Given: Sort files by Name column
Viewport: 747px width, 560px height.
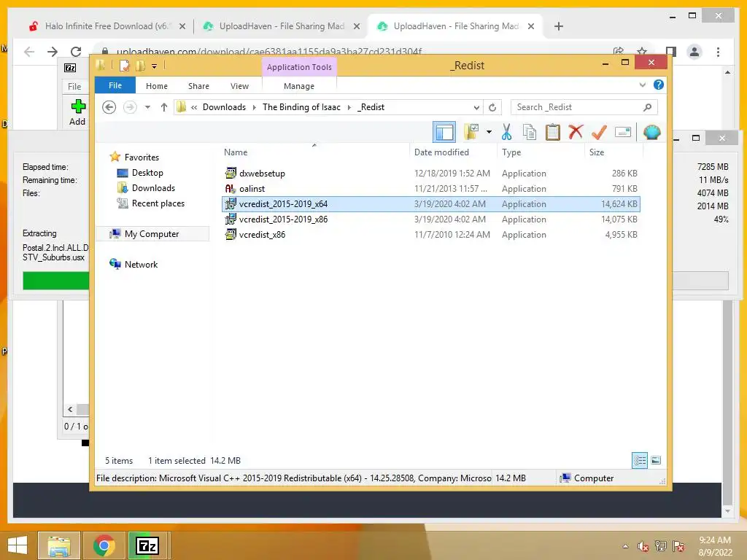Looking at the screenshot, I should [236, 152].
